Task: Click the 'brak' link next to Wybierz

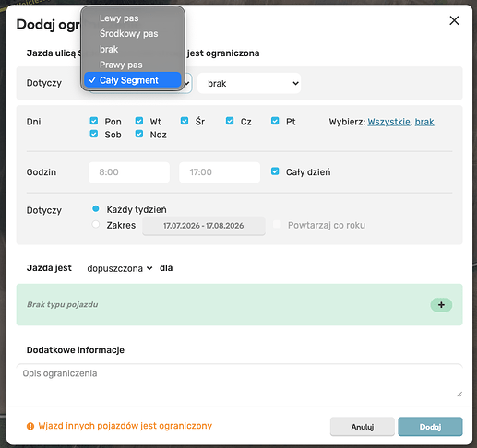Action: point(424,122)
